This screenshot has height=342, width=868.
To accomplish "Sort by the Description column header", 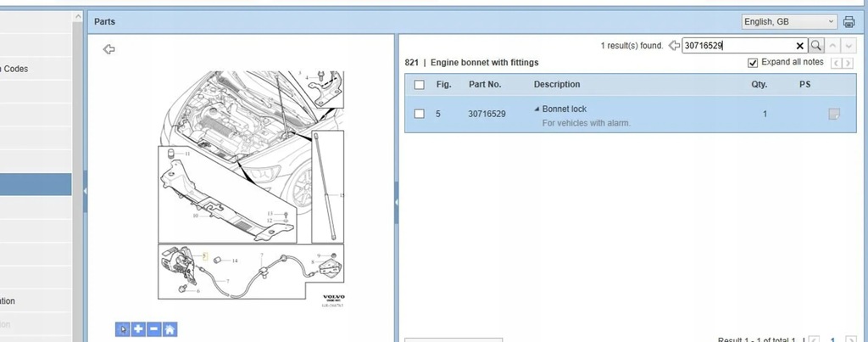I will (557, 84).
